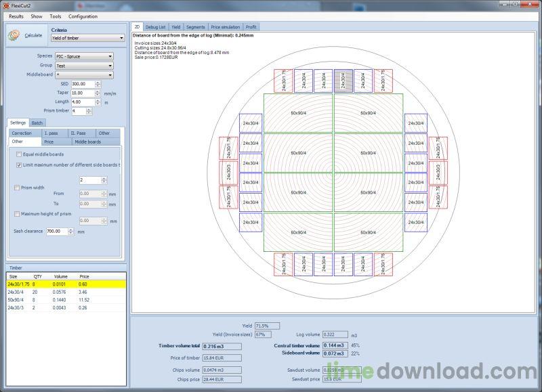Viewport: 542px width, 392px height.
Task: Select the Debug List tab
Action: [x=157, y=27]
